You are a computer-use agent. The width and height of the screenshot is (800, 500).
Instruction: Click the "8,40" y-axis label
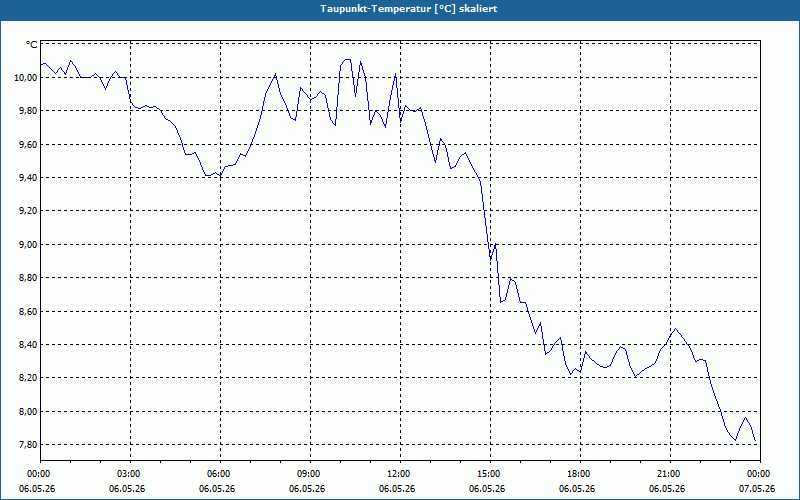30,345
